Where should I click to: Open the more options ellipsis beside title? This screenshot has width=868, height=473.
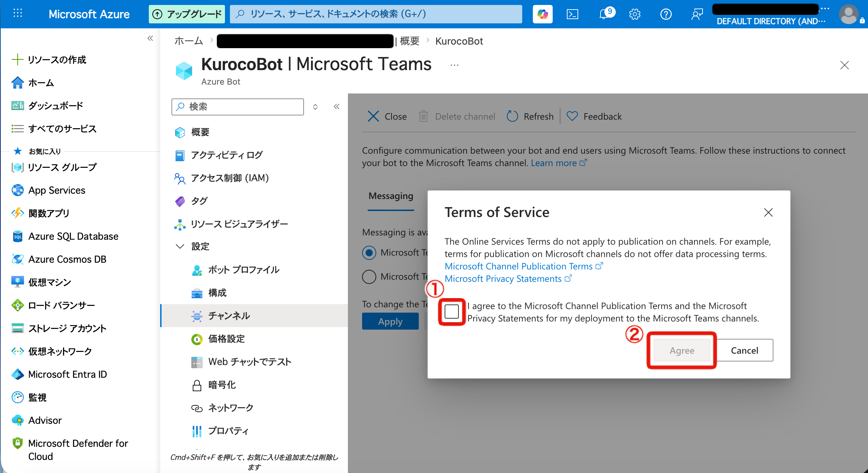[454, 65]
